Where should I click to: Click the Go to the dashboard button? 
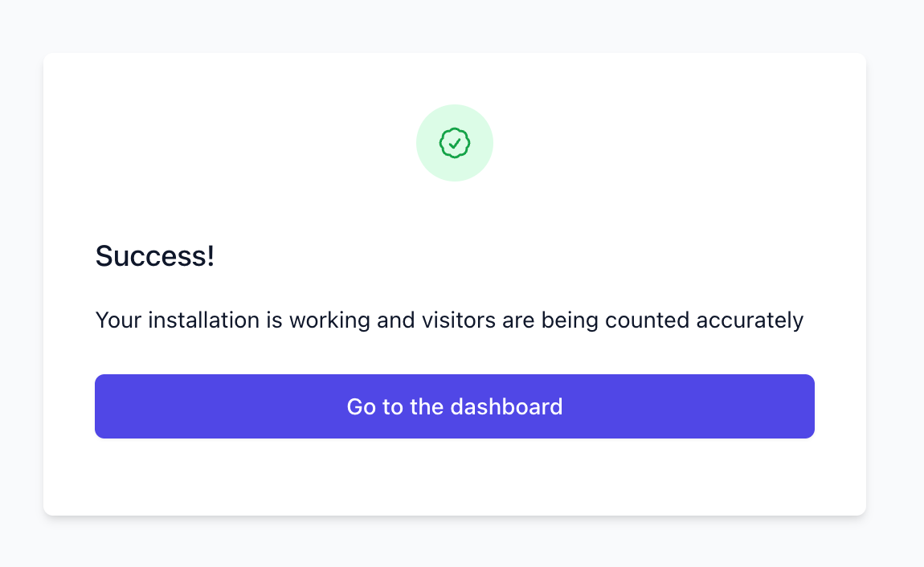tap(454, 406)
